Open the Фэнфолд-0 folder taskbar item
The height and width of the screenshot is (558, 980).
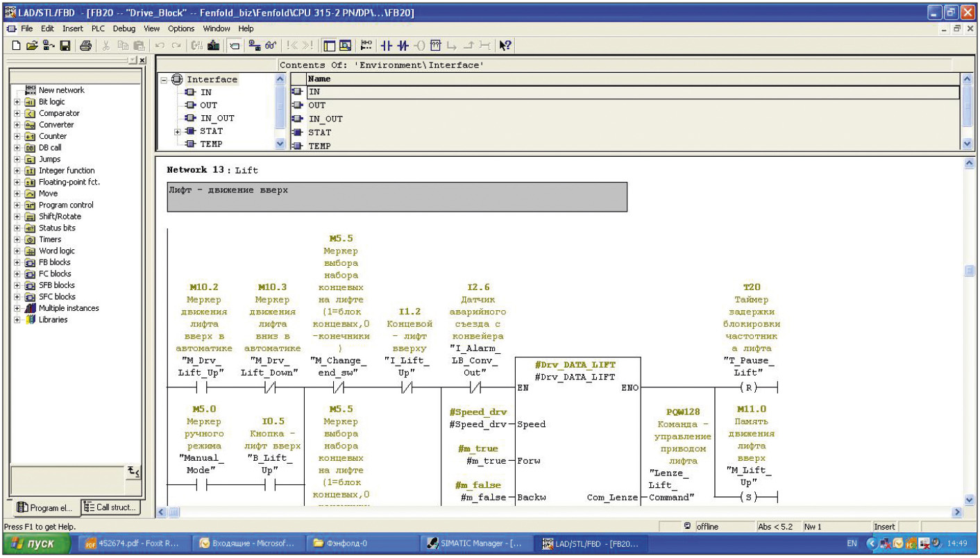pyautogui.click(x=362, y=543)
